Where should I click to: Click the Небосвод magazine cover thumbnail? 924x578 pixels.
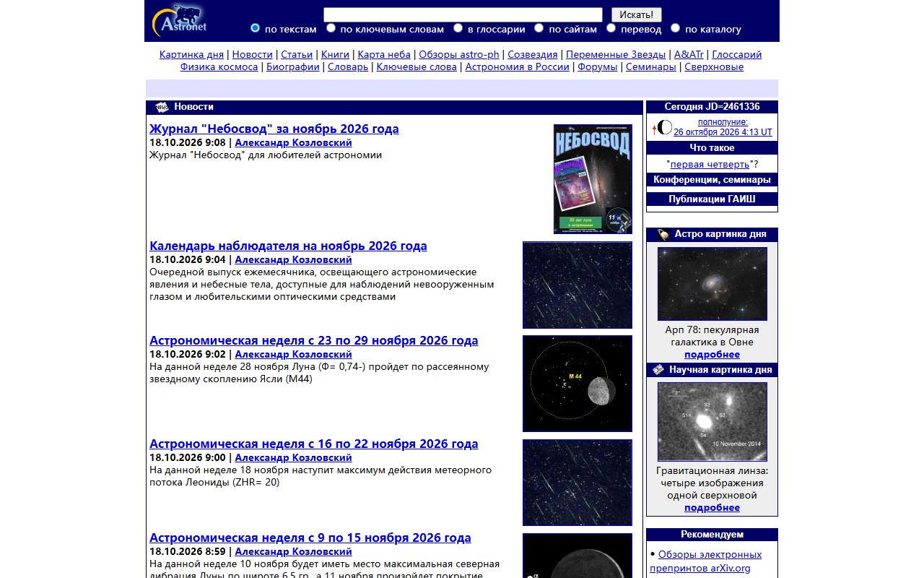pos(593,179)
